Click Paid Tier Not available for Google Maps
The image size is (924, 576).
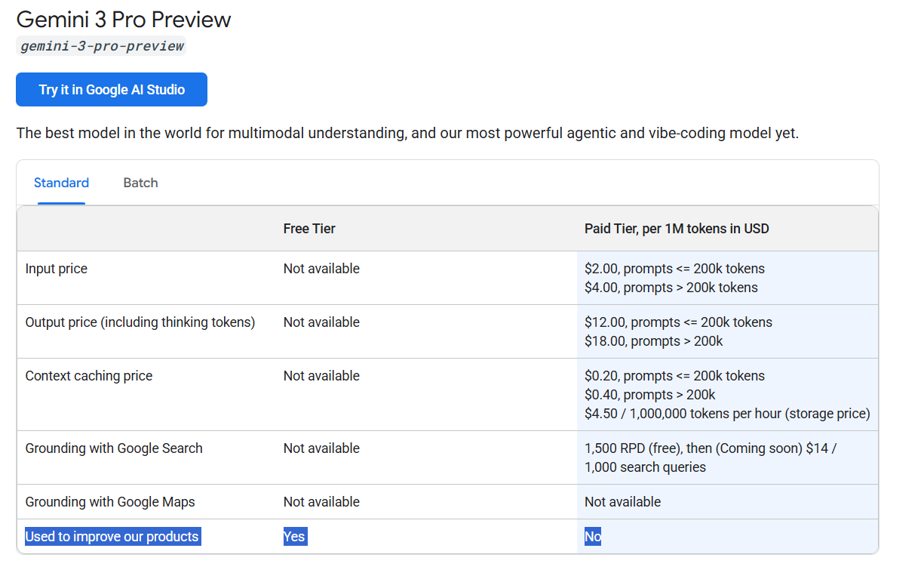(622, 502)
